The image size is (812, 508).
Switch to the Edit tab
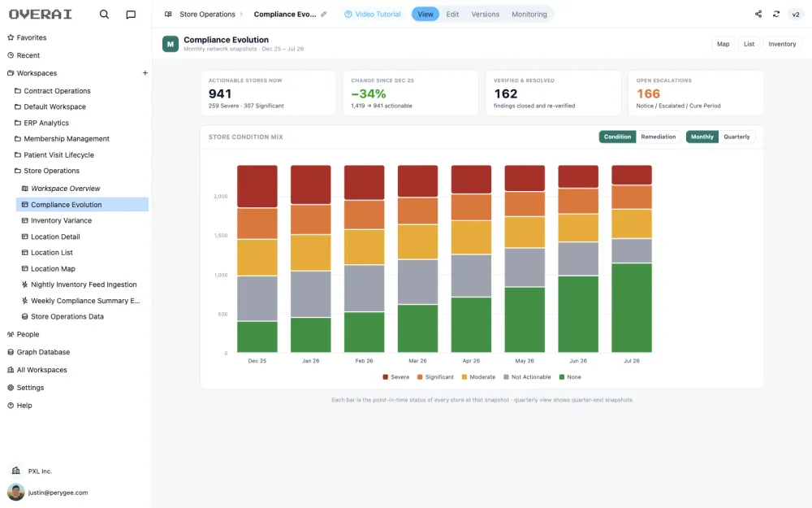[x=452, y=15]
